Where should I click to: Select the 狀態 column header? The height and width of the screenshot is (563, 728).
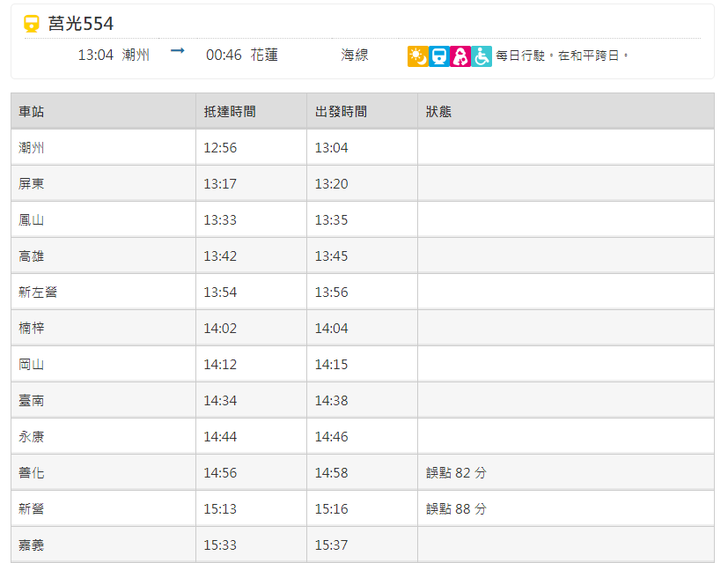(438, 112)
